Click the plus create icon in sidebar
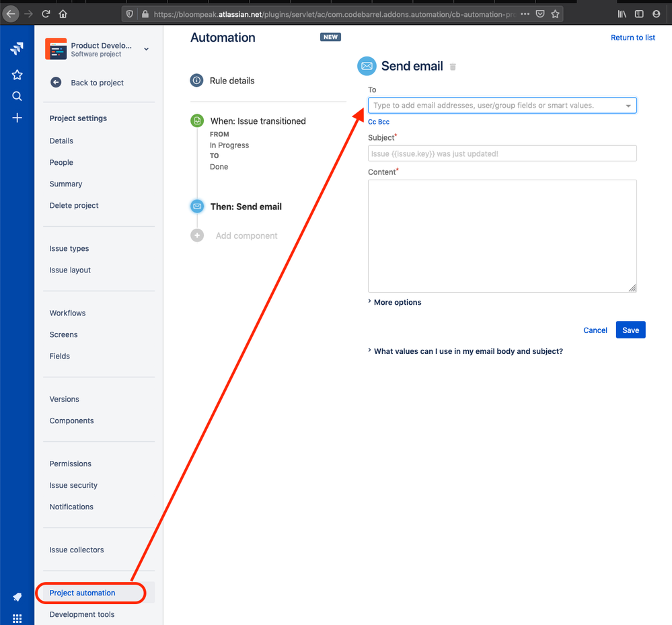The image size is (672, 625). click(17, 118)
